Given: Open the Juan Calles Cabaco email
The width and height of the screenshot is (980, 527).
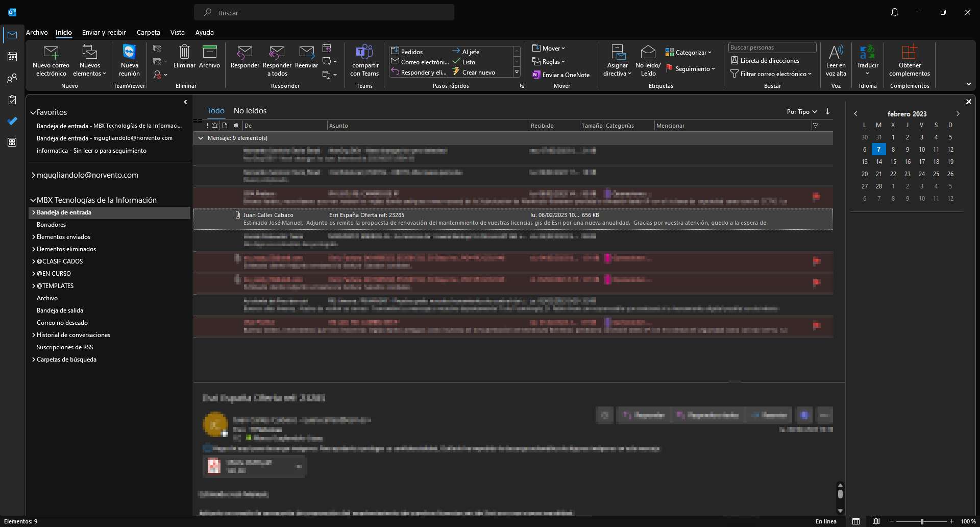Looking at the screenshot, I should [513, 219].
